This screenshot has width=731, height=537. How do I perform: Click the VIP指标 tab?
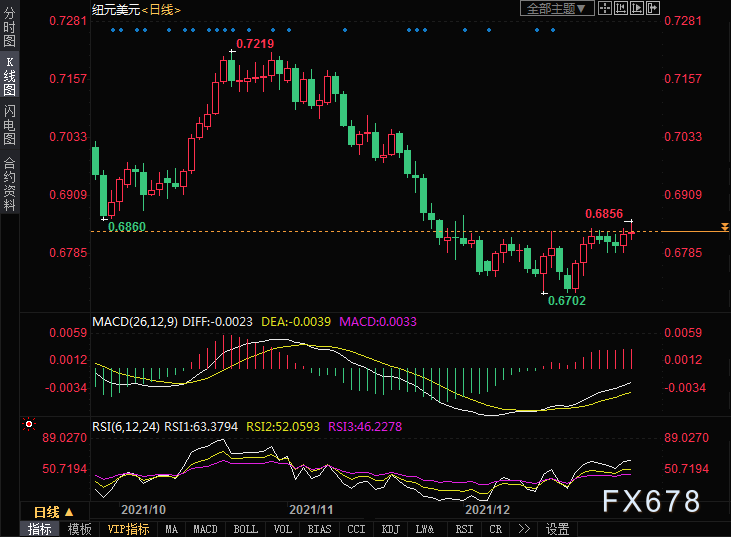pos(128,529)
